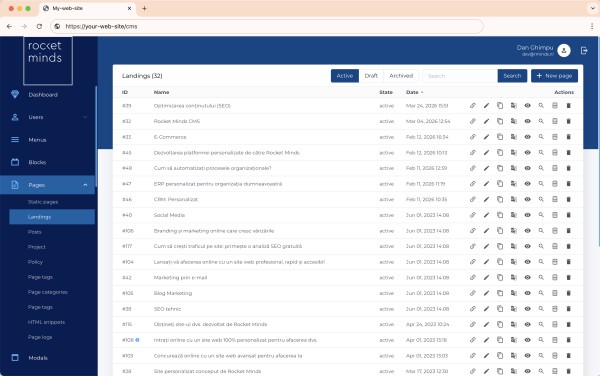Delete trash icon for Social Media row
This screenshot has height=376, width=600.
pyautogui.click(x=569, y=215)
